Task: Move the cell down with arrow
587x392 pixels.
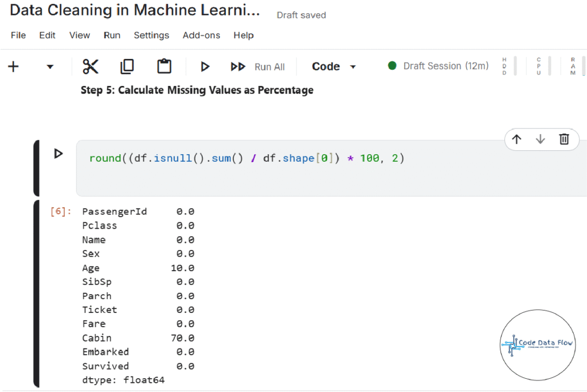Action: [x=540, y=139]
